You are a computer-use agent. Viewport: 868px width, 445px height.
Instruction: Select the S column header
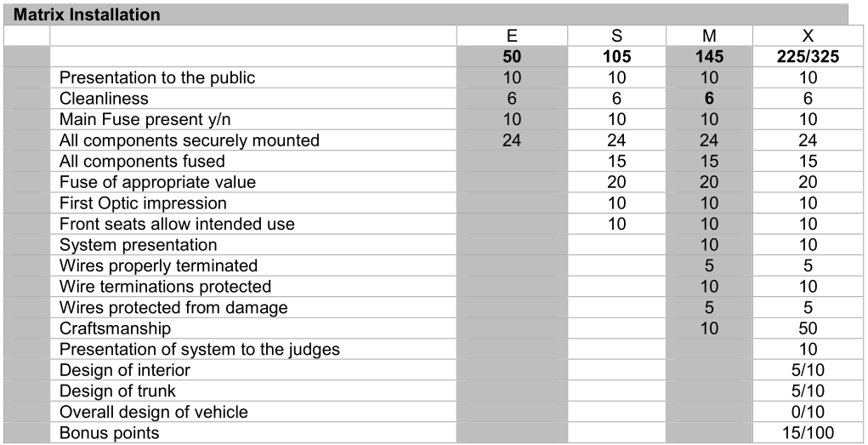point(616,36)
